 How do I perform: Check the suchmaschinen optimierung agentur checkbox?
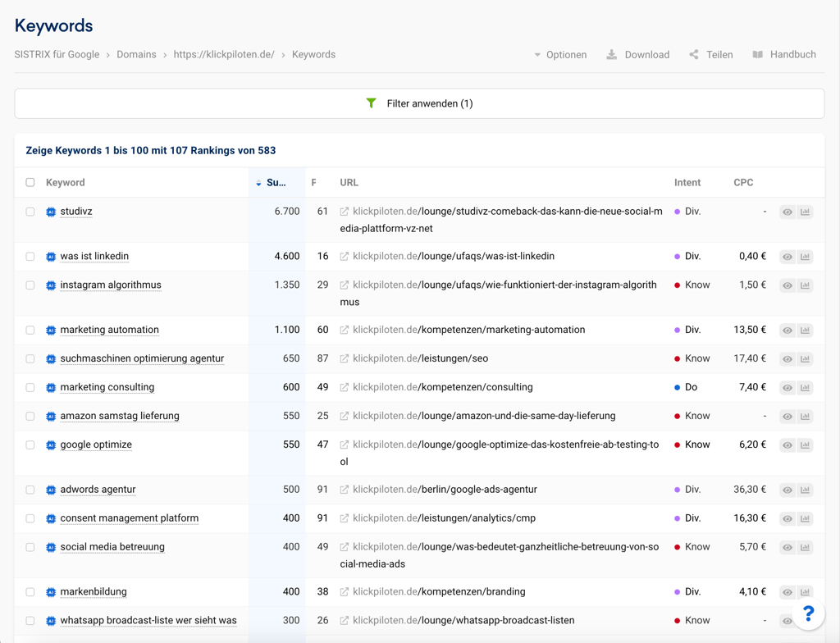coord(30,358)
